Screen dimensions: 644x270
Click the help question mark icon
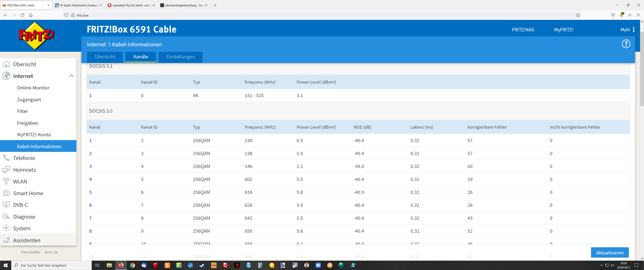pyautogui.click(x=626, y=44)
